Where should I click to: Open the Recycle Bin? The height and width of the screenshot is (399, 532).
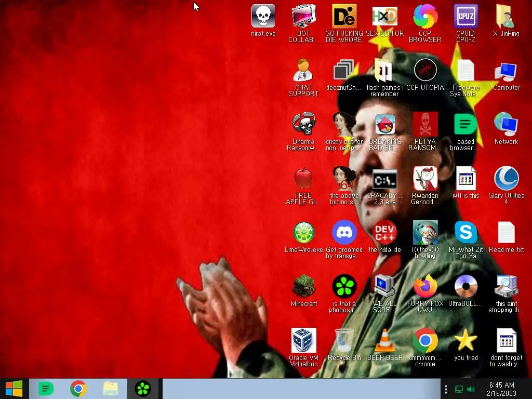pyautogui.click(x=344, y=340)
